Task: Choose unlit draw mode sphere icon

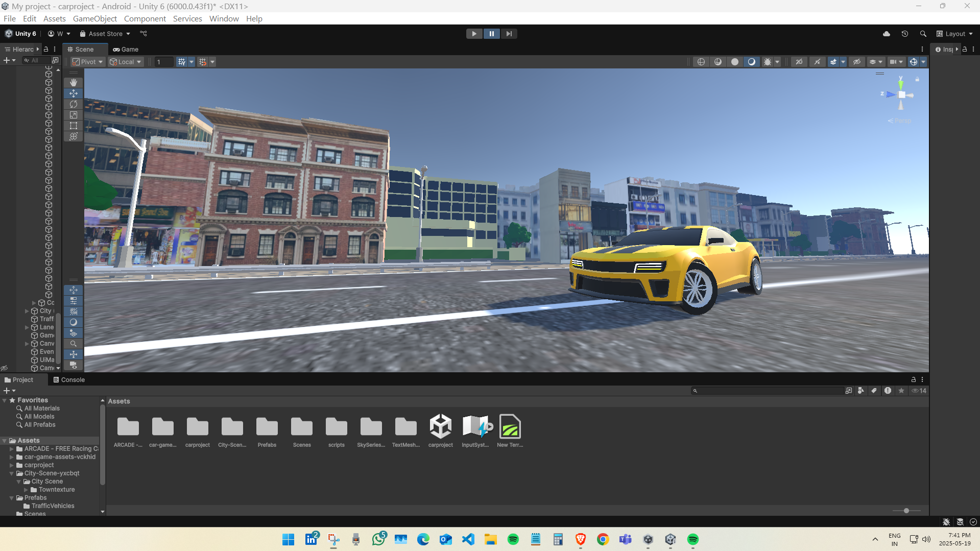Action: pos(735,62)
